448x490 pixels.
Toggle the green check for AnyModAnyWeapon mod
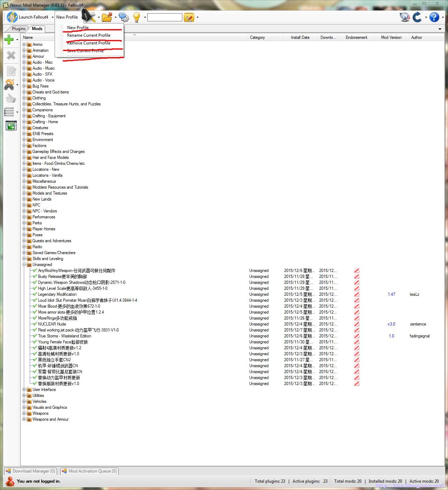[35, 270]
